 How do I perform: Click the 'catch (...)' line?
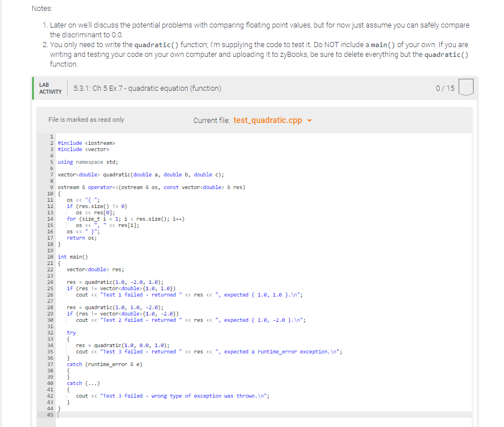point(83,383)
